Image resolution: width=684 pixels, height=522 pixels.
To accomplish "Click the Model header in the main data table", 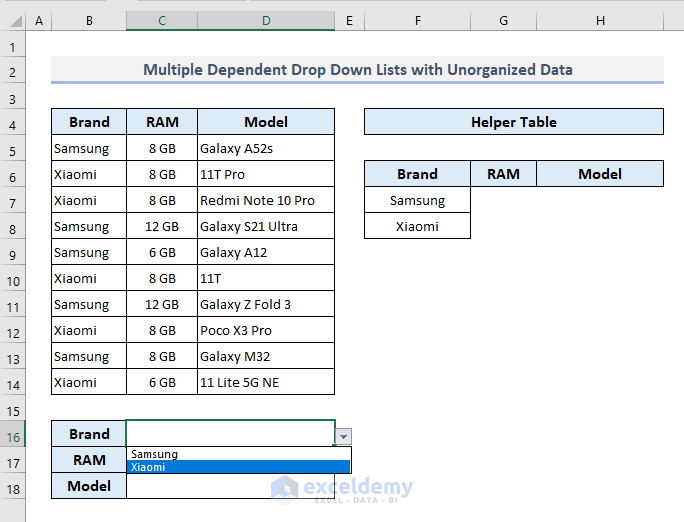I will (x=266, y=122).
